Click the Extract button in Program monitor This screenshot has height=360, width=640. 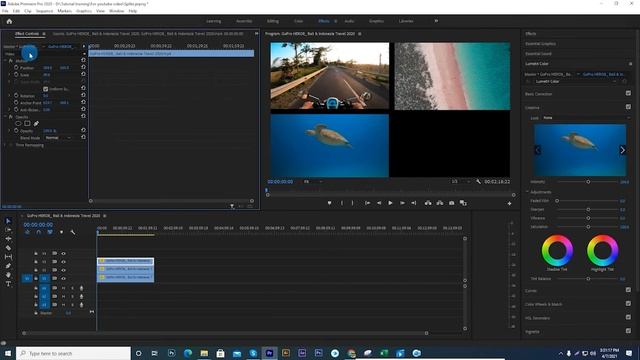pyautogui.click(x=440, y=203)
